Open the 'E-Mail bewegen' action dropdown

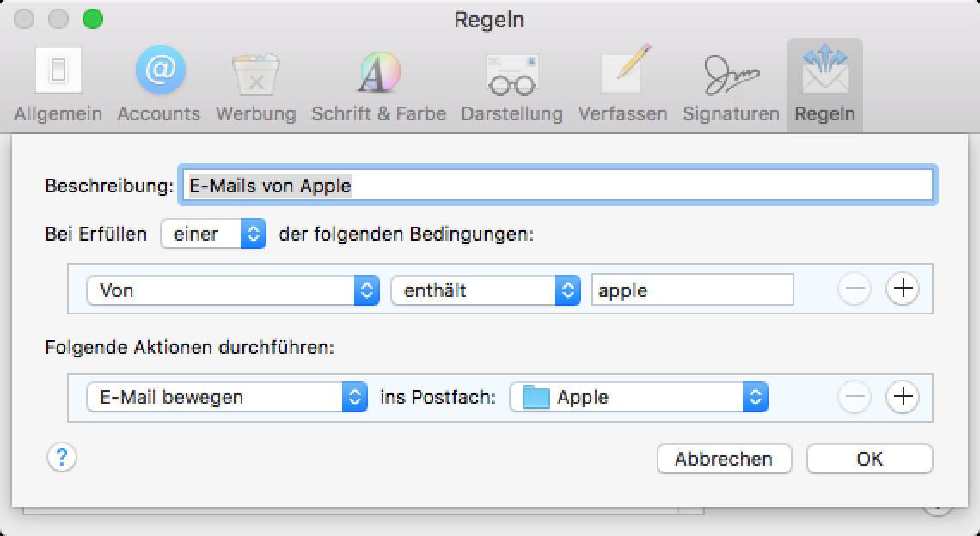click(227, 397)
